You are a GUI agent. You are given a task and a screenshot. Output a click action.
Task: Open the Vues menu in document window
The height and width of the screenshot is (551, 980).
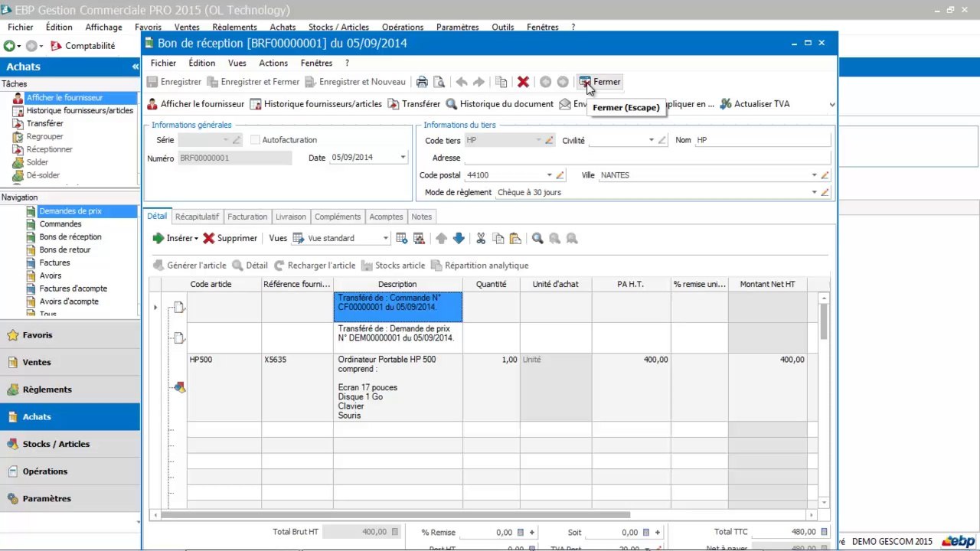tap(237, 63)
